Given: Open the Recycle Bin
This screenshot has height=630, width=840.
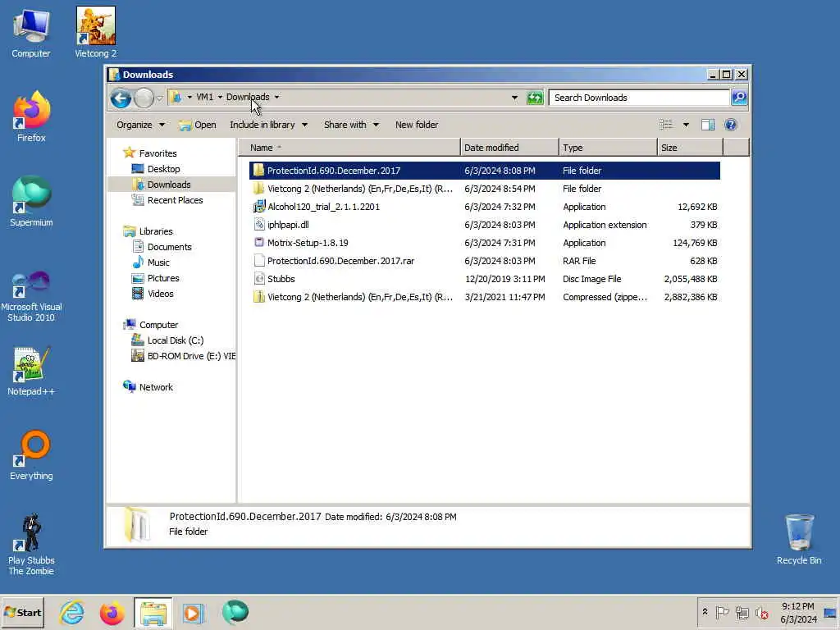Looking at the screenshot, I should tap(799, 539).
